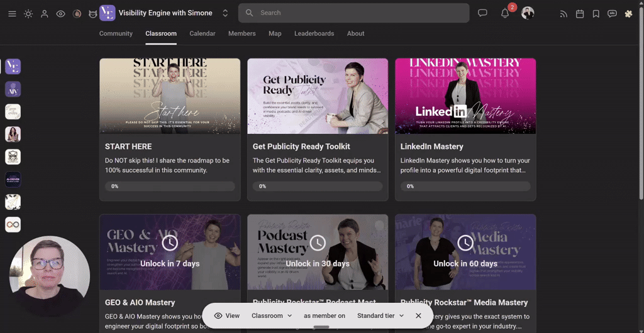Click the START HERE progress bar
Image resolution: width=644 pixels, height=333 pixels.
170,186
